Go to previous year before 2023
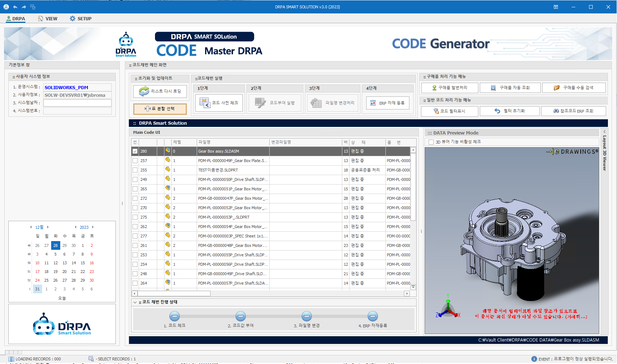617x364 pixels. pyautogui.click(x=75, y=227)
